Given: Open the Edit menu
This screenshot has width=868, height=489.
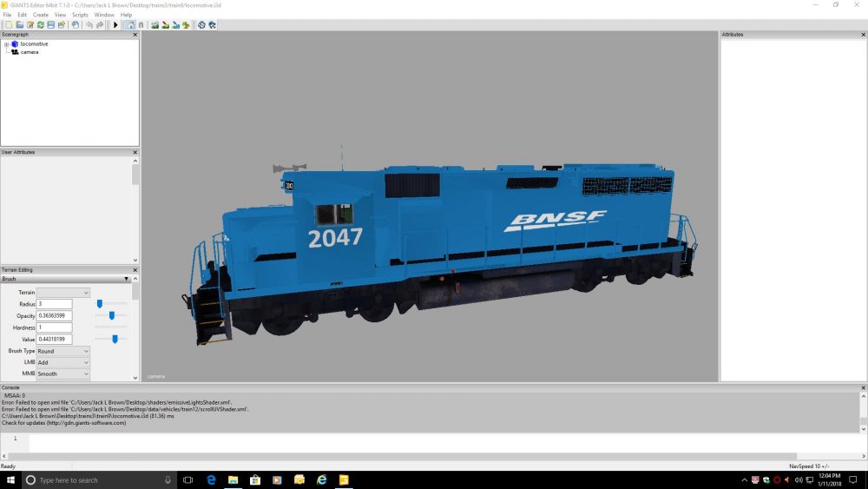Looking at the screenshot, I should [23, 15].
